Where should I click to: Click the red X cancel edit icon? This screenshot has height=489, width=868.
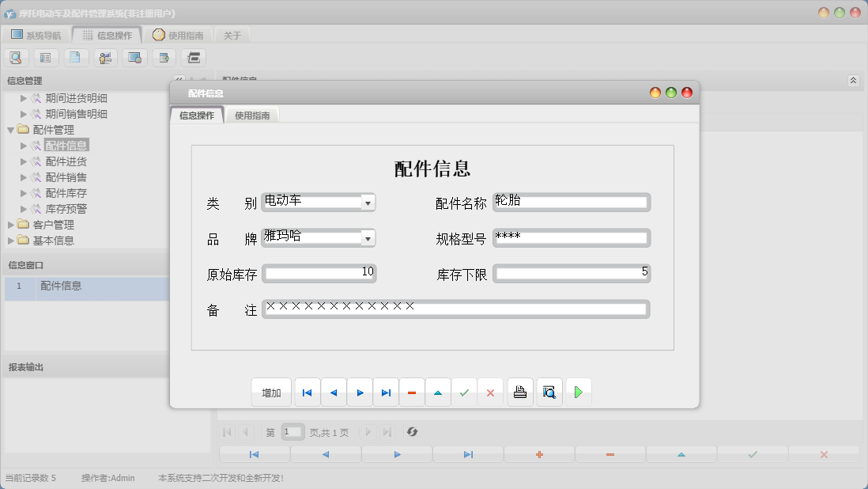click(x=490, y=392)
